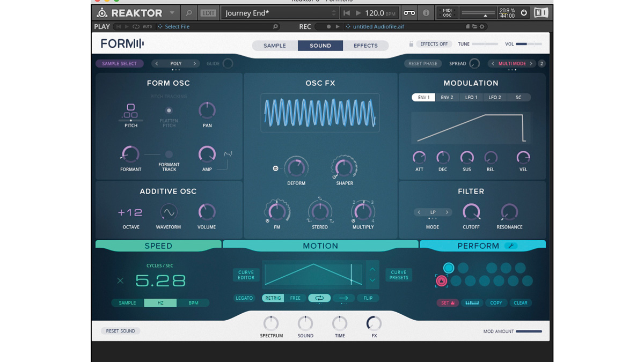Click the Native Instruments logo
This screenshot has height=362, width=644.
pos(541,12)
